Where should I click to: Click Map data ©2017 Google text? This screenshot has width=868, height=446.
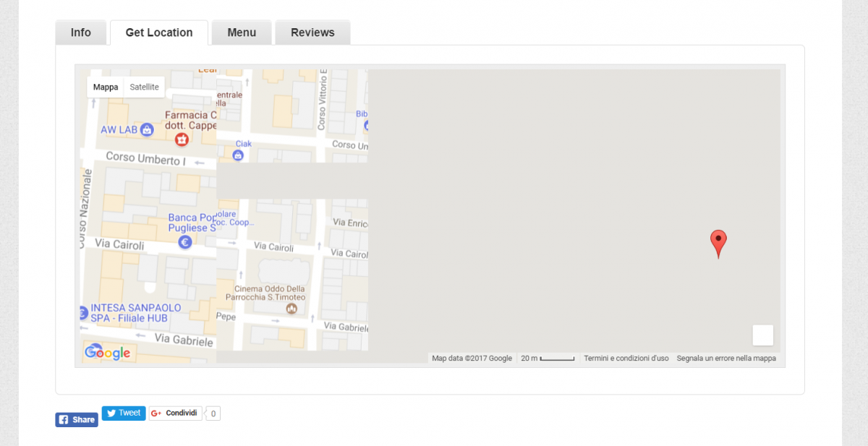point(472,359)
